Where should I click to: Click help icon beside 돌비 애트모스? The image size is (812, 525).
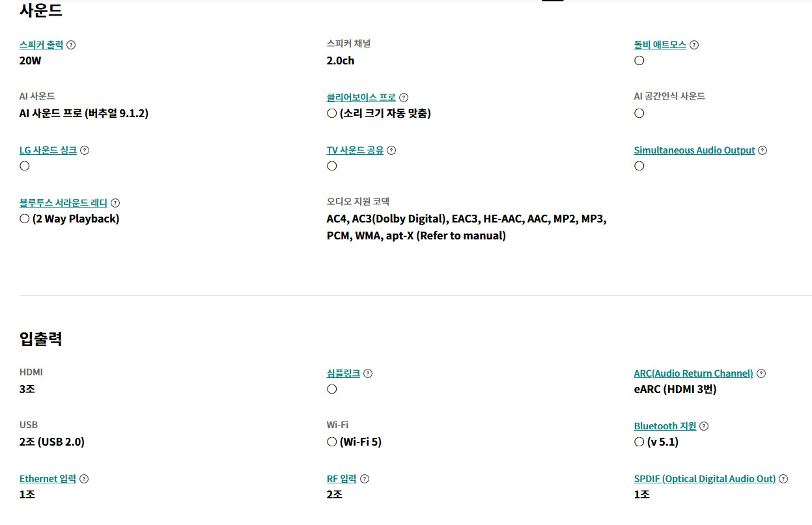[x=694, y=45]
